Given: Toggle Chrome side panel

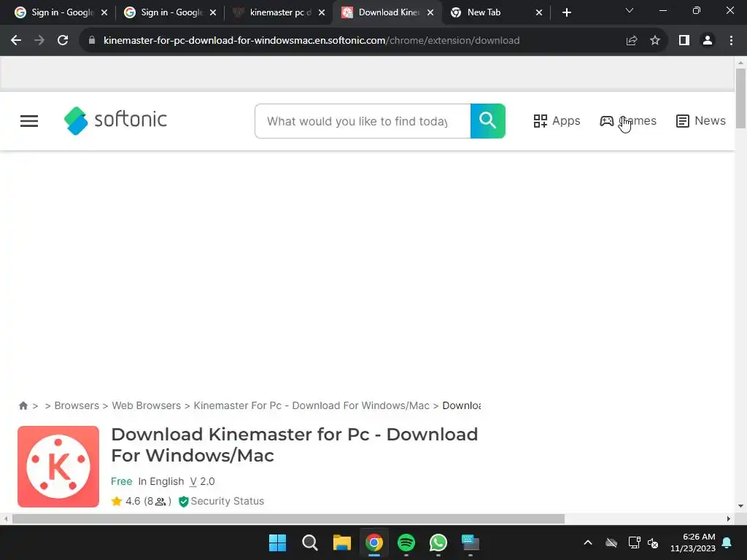Looking at the screenshot, I should (684, 41).
